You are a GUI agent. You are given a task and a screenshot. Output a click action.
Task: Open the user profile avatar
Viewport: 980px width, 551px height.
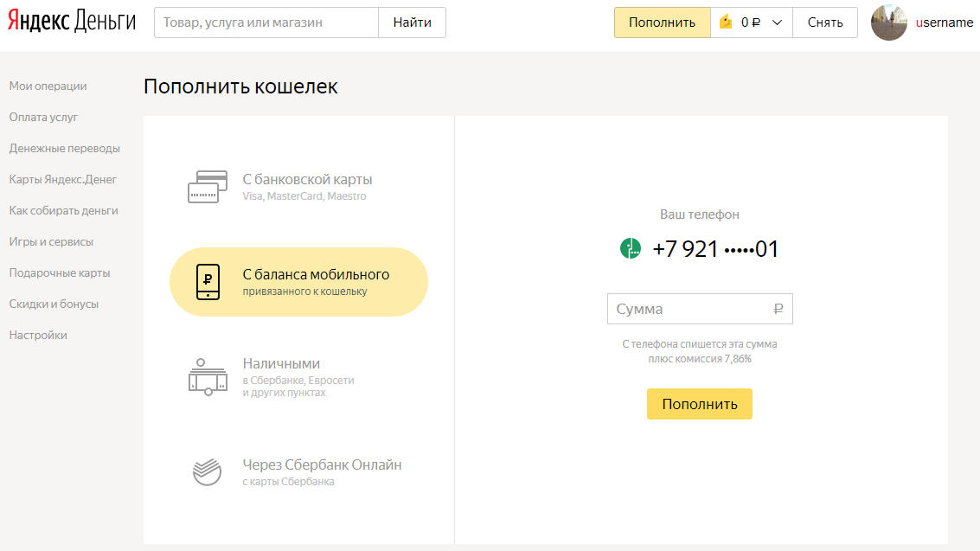tap(889, 22)
